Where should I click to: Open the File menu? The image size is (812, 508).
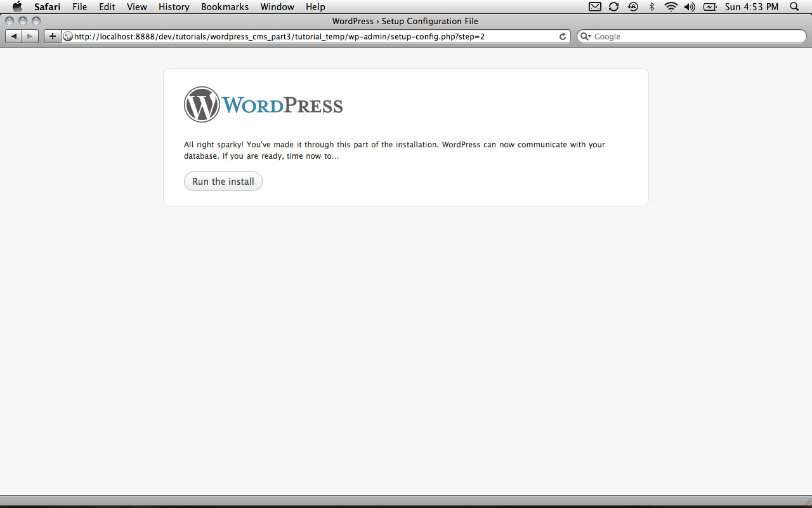79,7
